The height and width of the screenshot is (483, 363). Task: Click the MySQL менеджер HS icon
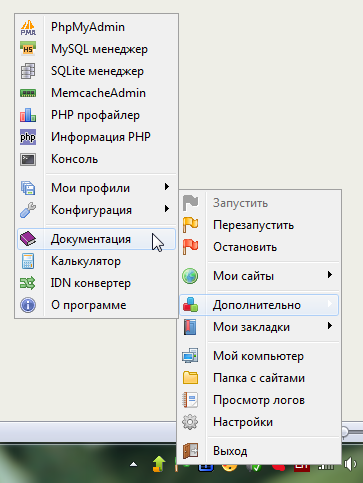28,49
